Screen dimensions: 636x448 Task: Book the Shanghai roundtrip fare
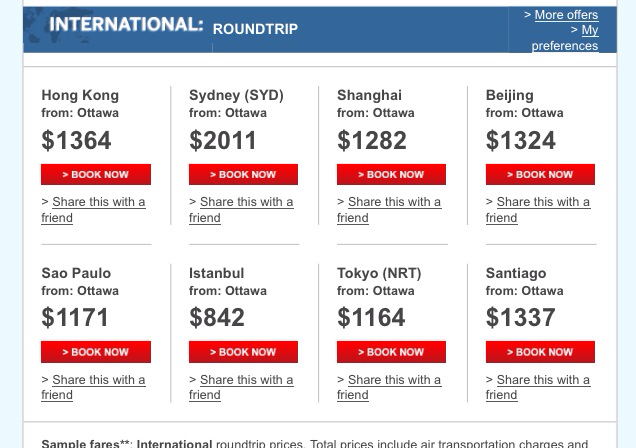click(x=392, y=175)
